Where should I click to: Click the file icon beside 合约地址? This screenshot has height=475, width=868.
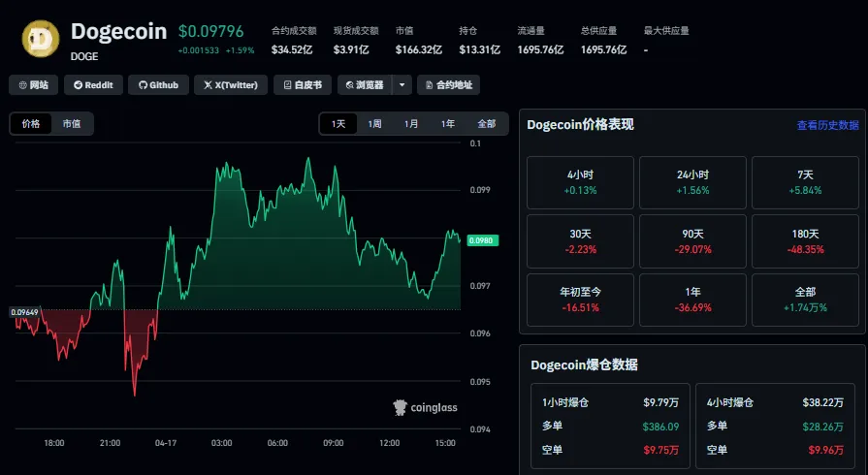click(x=429, y=85)
